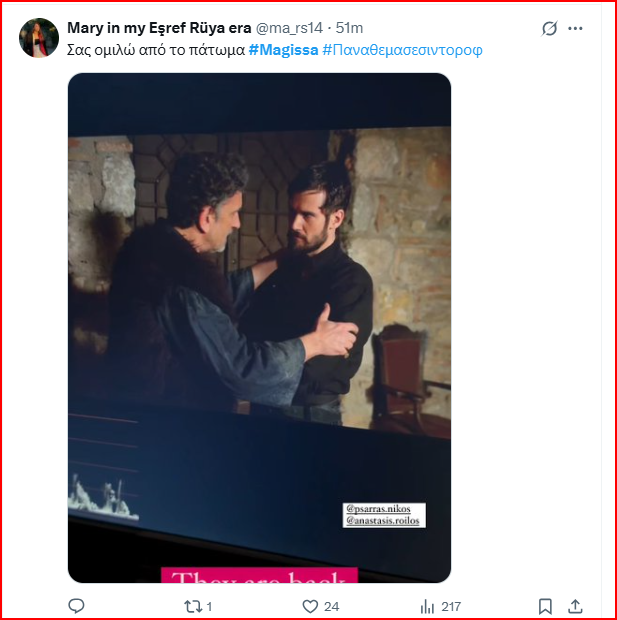Screen dimensions: 617x620
Task: Open view analytics bar chart icon
Action: point(428,606)
